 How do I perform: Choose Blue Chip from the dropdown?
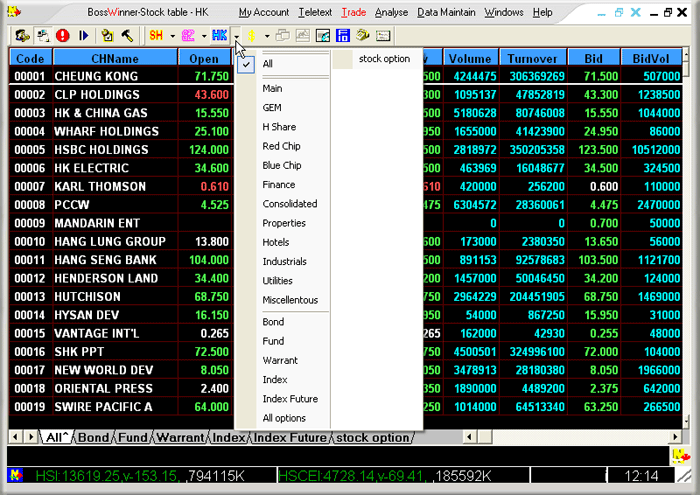(x=283, y=165)
